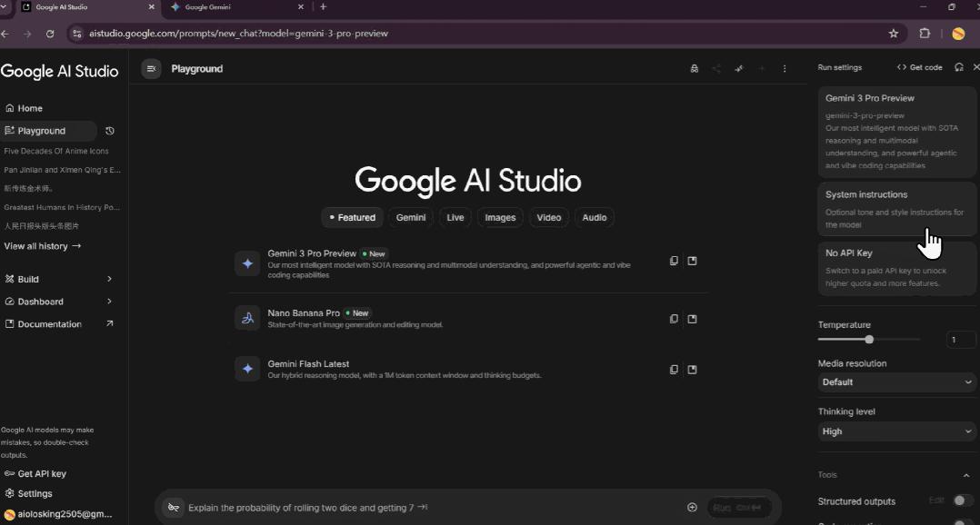Enable the Structured outputs toggle
The height and width of the screenshot is (525, 980).
point(963,500)
